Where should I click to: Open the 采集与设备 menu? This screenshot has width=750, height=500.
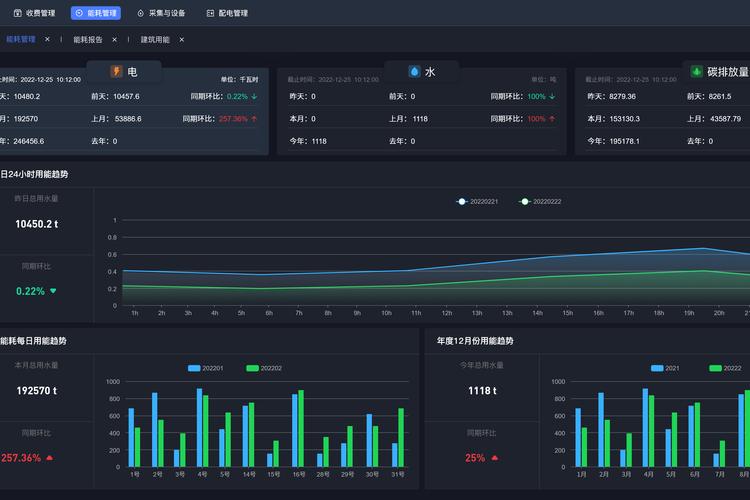(161, 13)
